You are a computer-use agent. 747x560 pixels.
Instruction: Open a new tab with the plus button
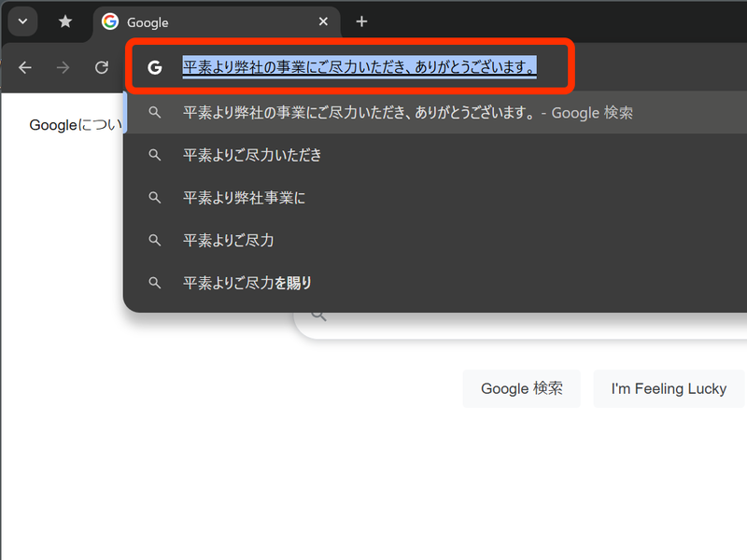(x=361, y=21)
